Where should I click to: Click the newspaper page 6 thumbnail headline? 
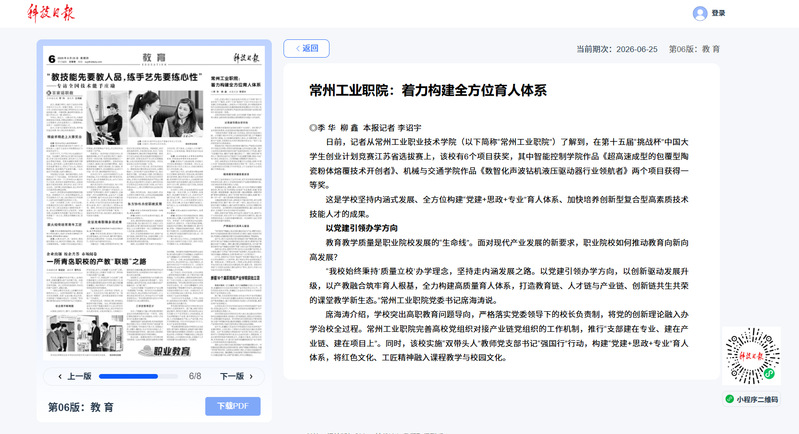coord(124,77)
